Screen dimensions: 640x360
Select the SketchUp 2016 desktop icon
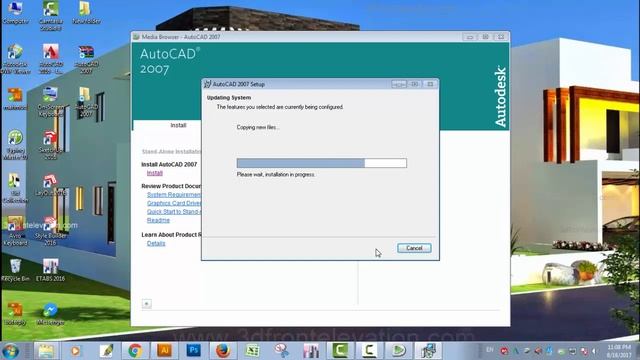[x=51, y=145]
